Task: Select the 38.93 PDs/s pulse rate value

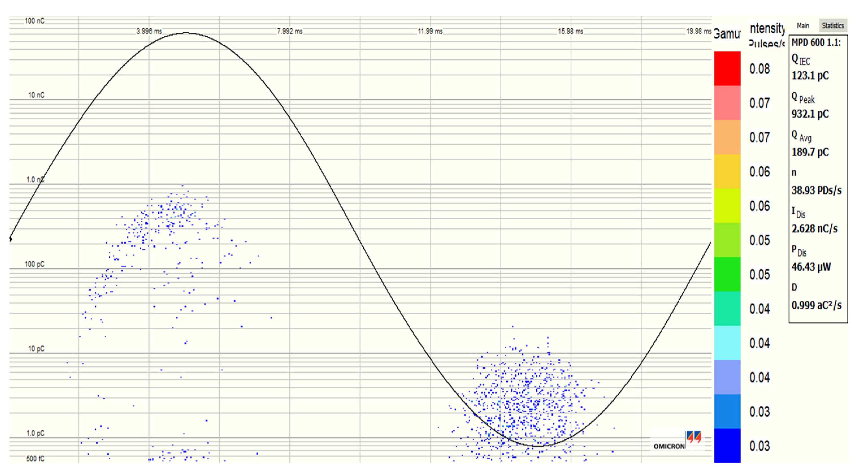Action: click(x=817, y=191)
